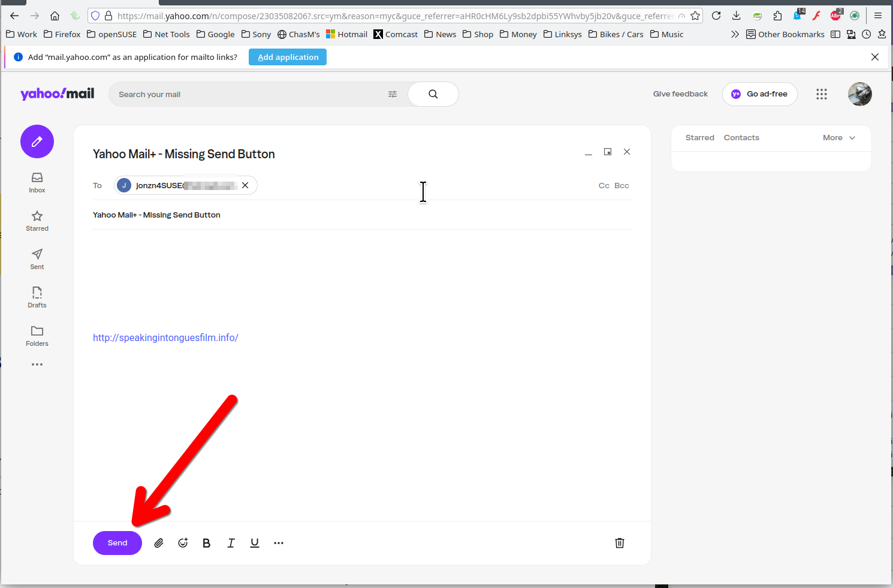
Task: Open more formatting options in compose toolbar
Action: [279, 543]
